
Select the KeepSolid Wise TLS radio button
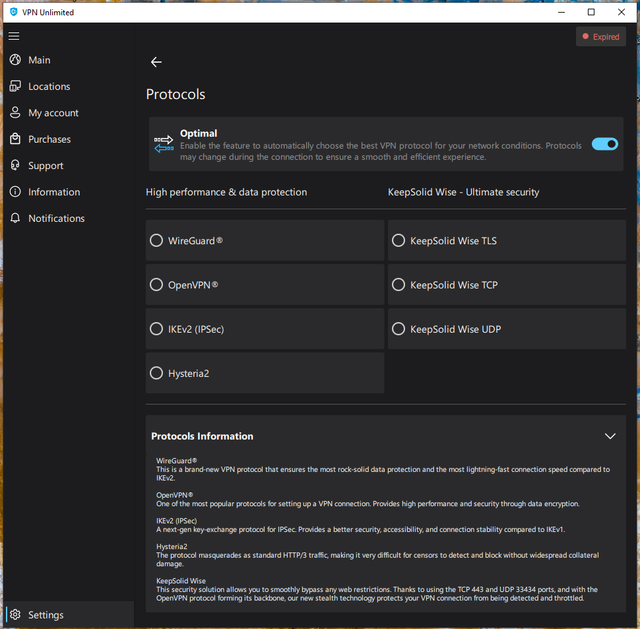point(398,240)
